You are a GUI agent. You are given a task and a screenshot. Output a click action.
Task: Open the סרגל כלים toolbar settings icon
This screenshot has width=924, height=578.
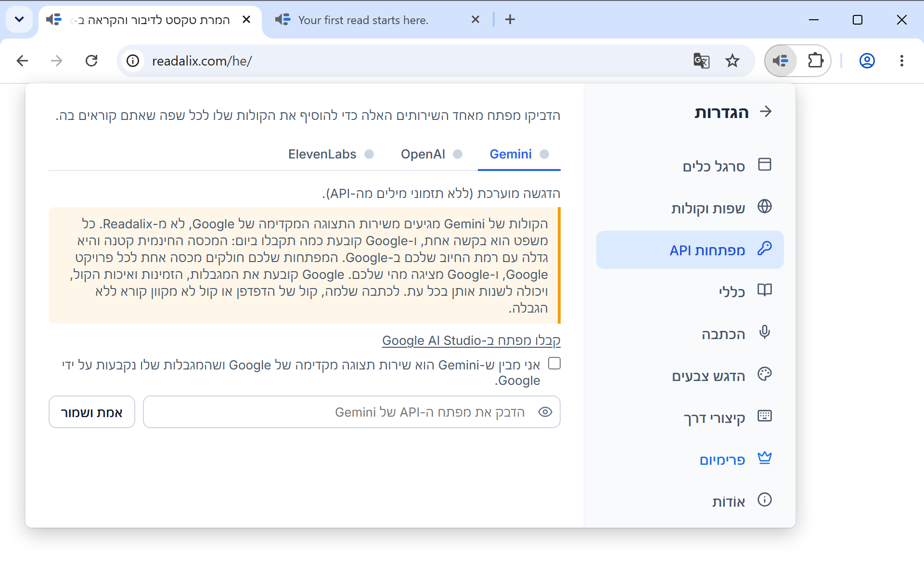coord(764,164)
